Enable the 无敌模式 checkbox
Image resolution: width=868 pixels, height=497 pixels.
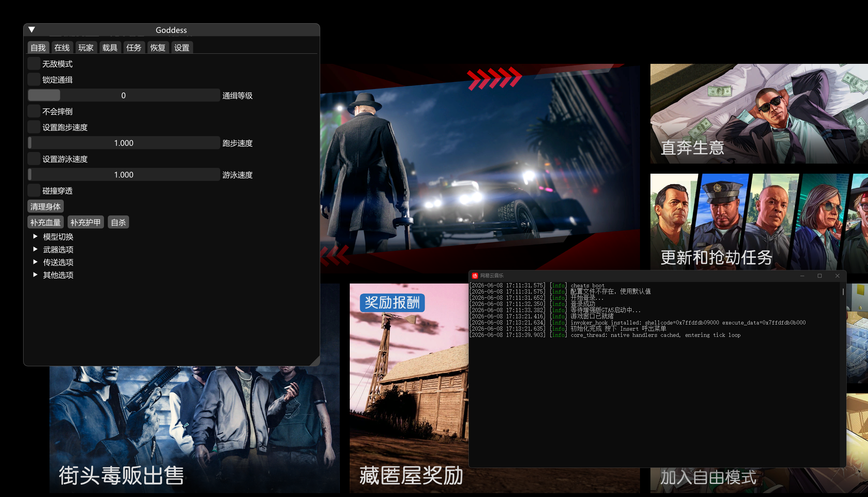coord(34,64)
